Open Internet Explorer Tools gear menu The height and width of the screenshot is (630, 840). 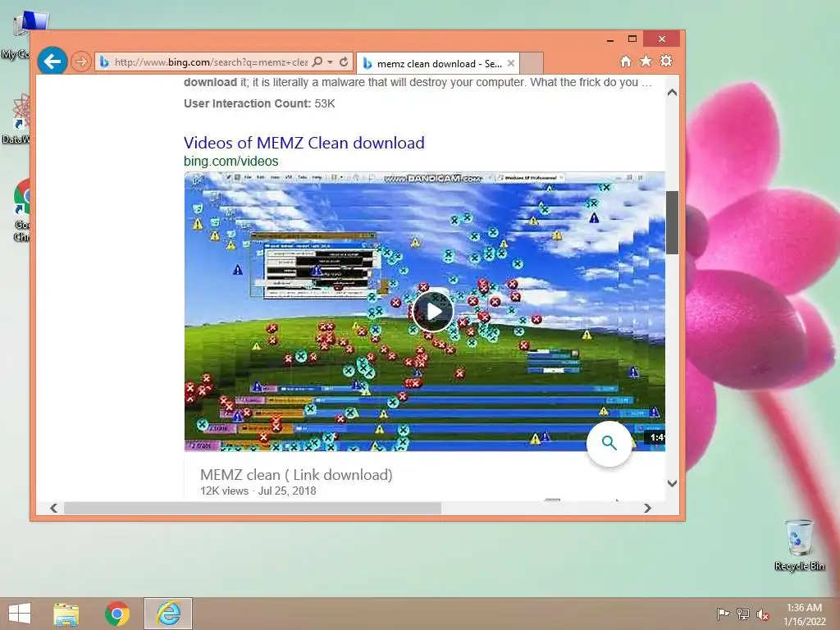click(666, 61)
